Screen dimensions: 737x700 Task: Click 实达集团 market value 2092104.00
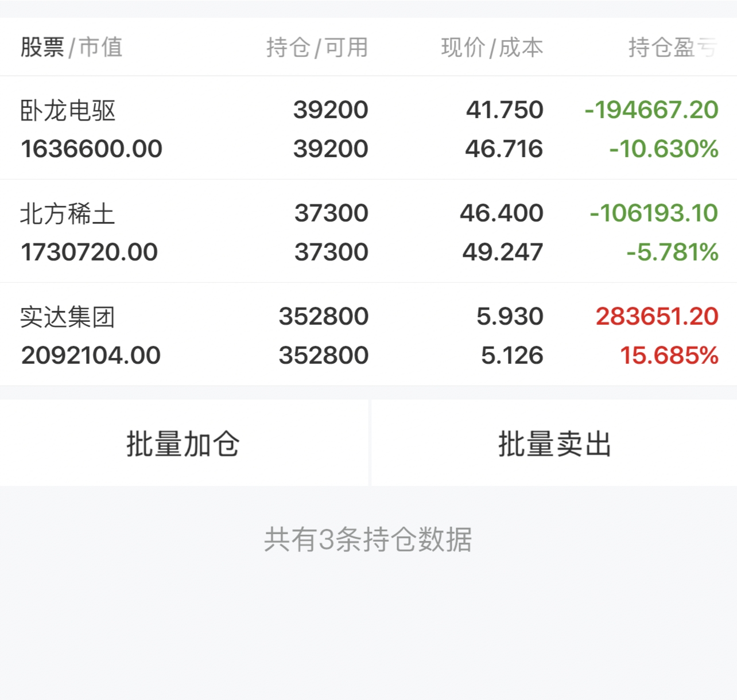(x=91, y=356)
